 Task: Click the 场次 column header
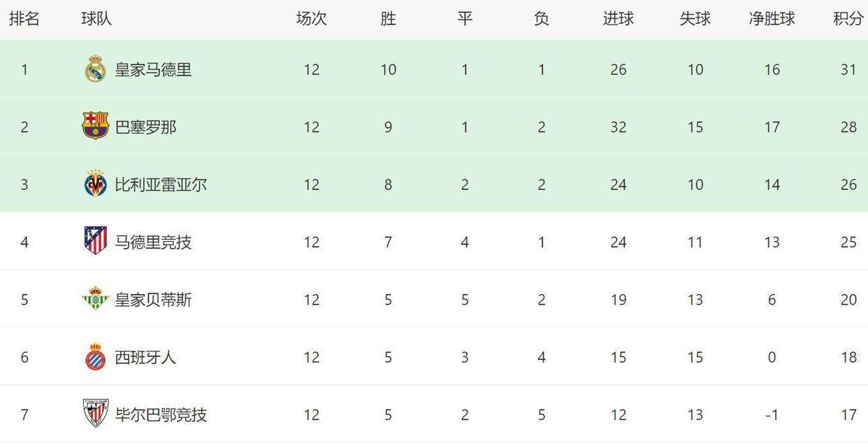(x=311, y=19)
